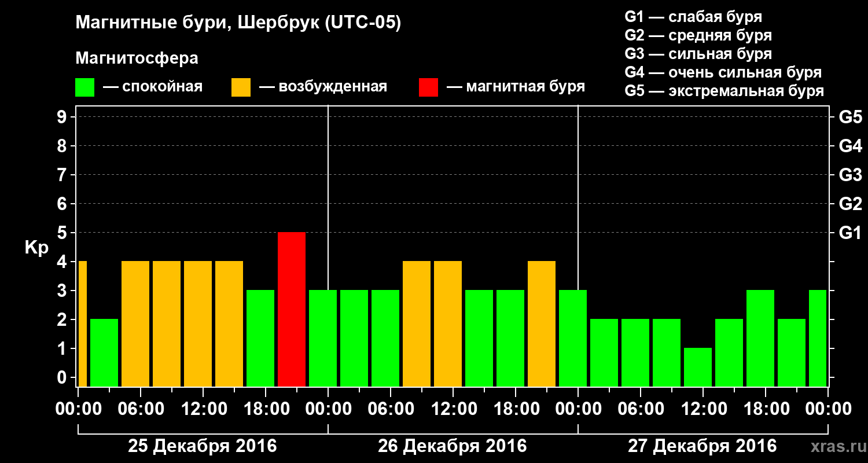
Task: Click the narrow green bar at the chart's right edge
Action: (x=818, y=338)
